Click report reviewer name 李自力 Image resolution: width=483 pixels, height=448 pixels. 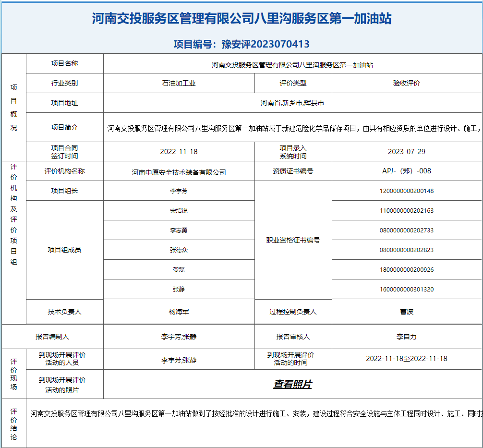(x=407, y=337)
